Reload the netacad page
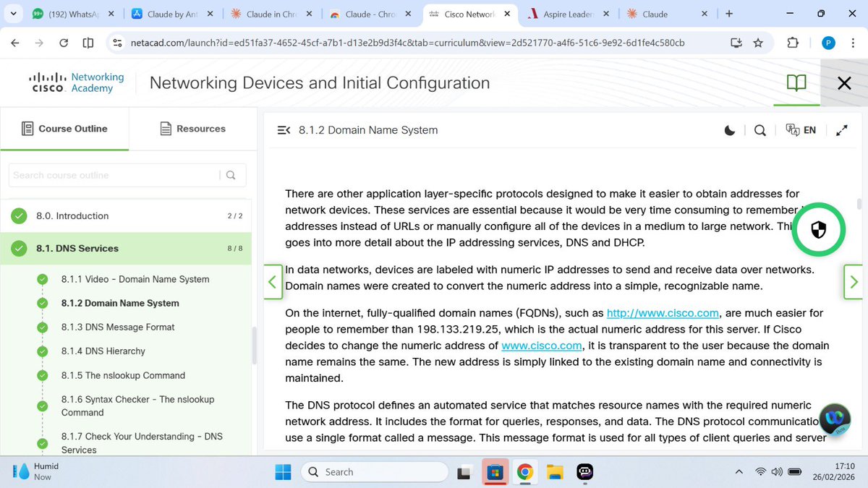This screenshot has width=868, height=488. [x=64, y=43]
